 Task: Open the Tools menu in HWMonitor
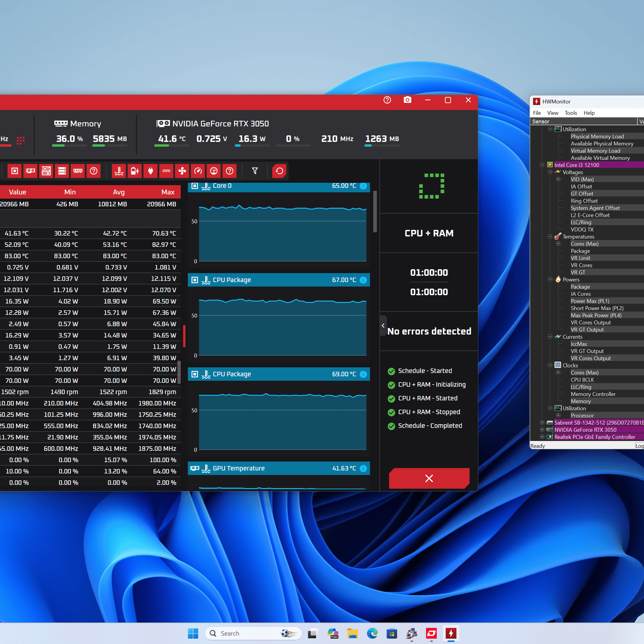571,113
